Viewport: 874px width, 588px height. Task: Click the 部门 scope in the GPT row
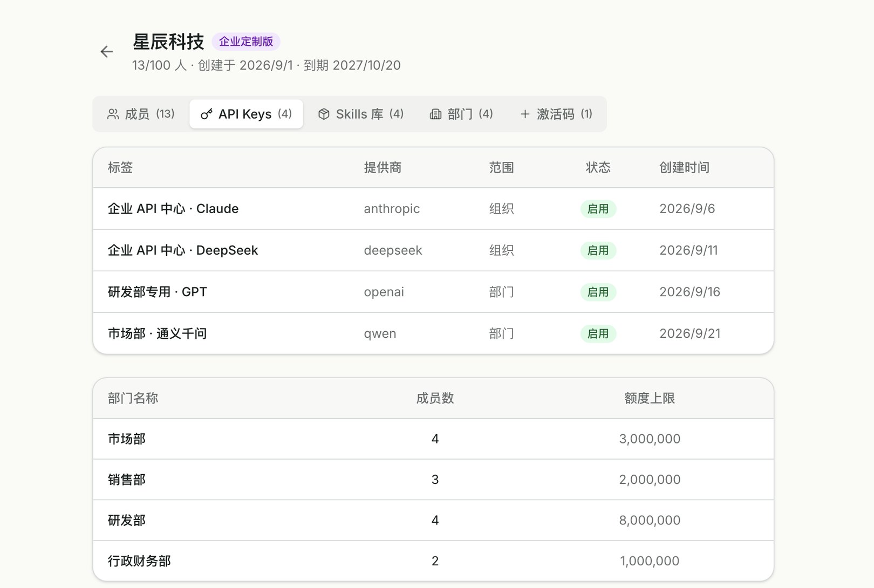pyautogui.click(x=501, y=292)
